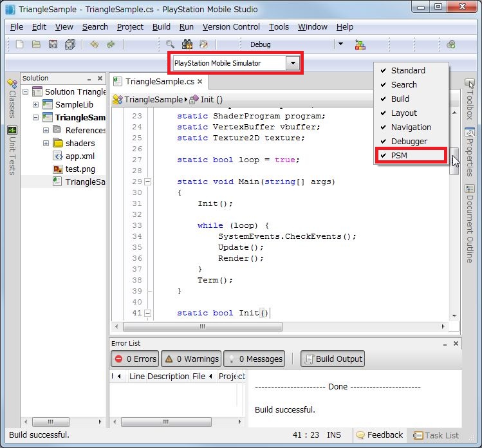Click the Build Output button
The image size is (482, 448).
(x=333, y=359)
